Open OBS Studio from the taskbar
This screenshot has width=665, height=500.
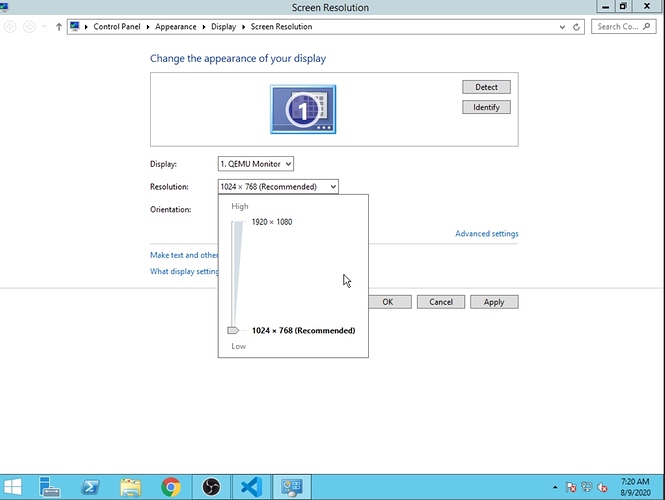coord(211,486)
